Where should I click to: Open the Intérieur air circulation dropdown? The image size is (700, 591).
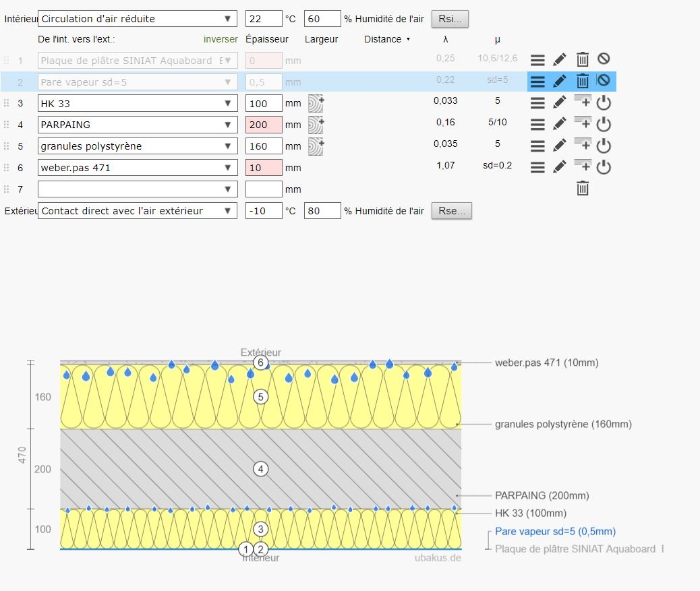point(138,19)
